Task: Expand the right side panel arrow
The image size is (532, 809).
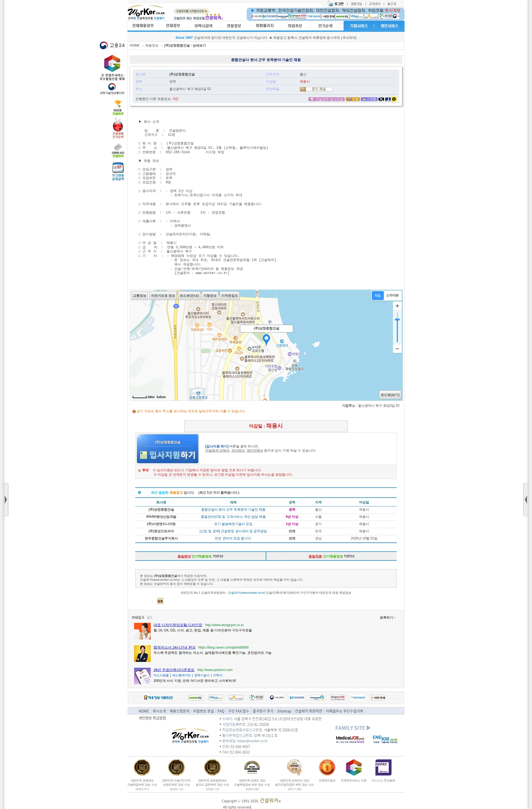Action: pyautogui.click(x=526, y=499)
